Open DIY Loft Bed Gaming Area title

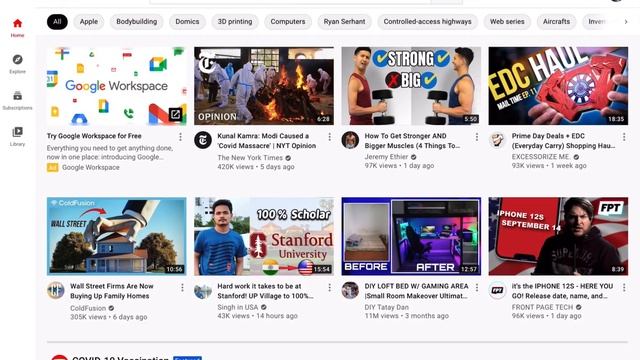click(x=416, y=291)
